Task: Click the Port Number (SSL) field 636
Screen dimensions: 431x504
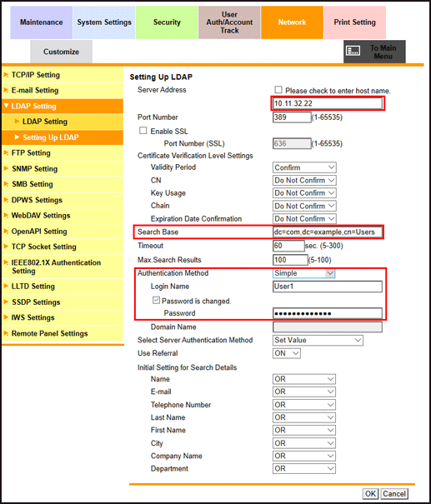Action: 292,143
